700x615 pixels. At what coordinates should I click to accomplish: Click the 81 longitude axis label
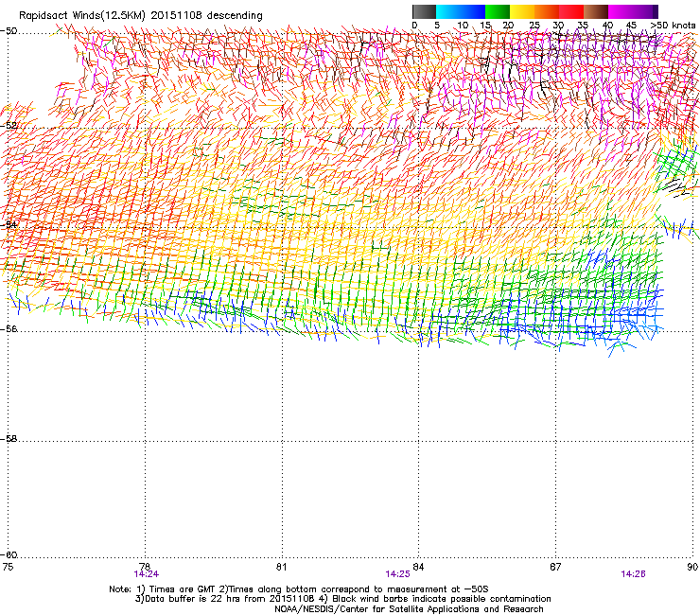(282, 567)
